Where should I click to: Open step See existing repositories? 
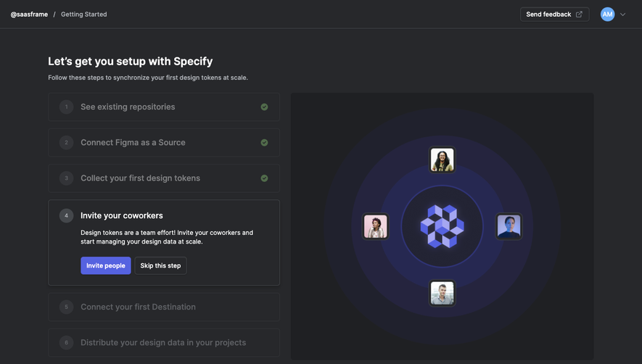pyautogui.click(x=164, y=107)
